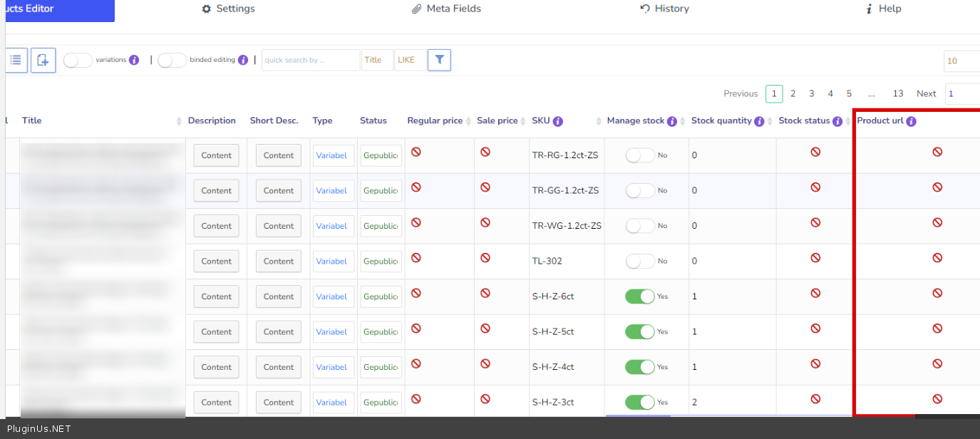The width and height of the screenshot is (980, 439).
Task: Open the History tab
Action: point(664,9)
